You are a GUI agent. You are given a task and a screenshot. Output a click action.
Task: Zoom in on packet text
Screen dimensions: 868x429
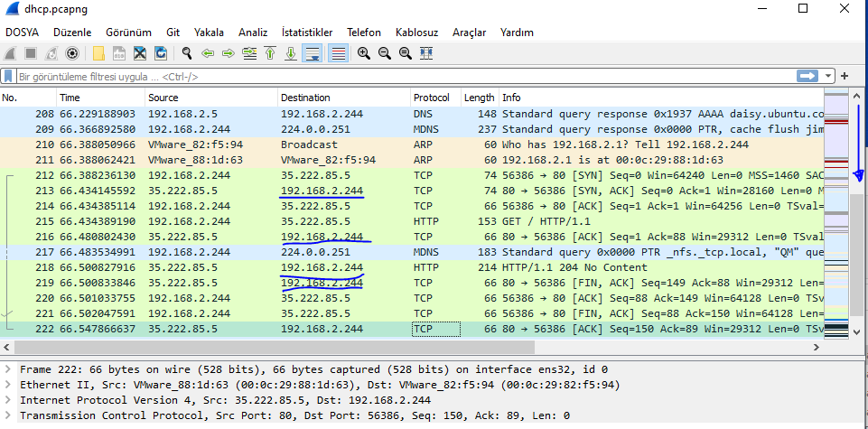pyautogui.click(x=364, y=53)
